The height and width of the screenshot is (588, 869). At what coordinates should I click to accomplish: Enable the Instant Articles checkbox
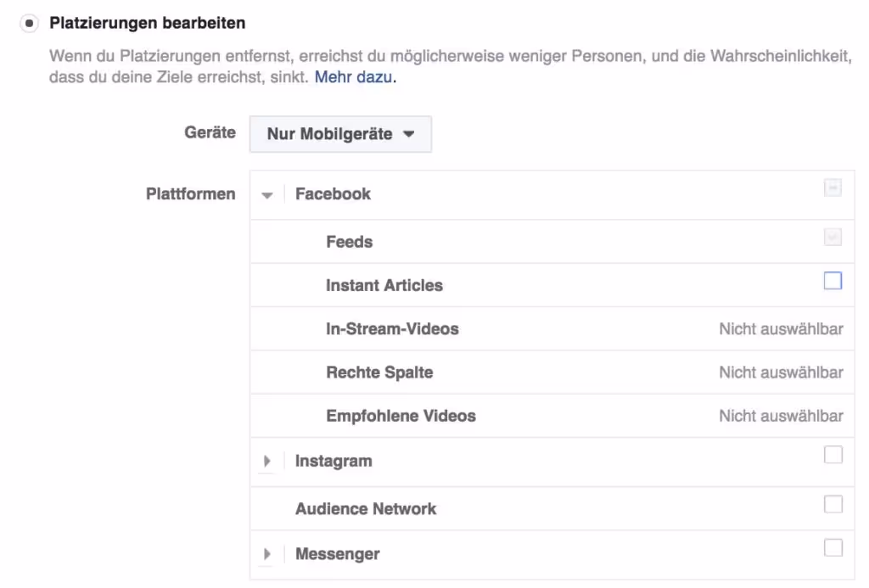(x=833, y=281)
